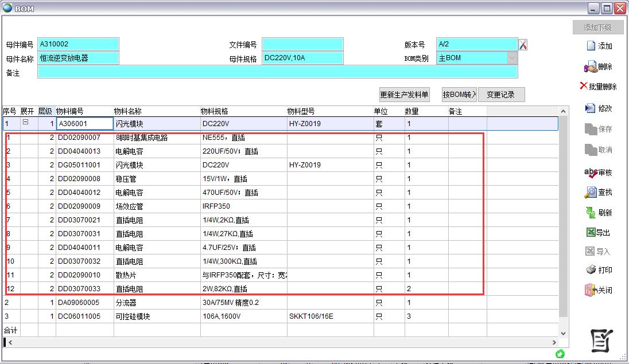Collapse the A306001 row expander
Image resolution: width=629 pixels, height=364 pixels.
click(25, 123)
